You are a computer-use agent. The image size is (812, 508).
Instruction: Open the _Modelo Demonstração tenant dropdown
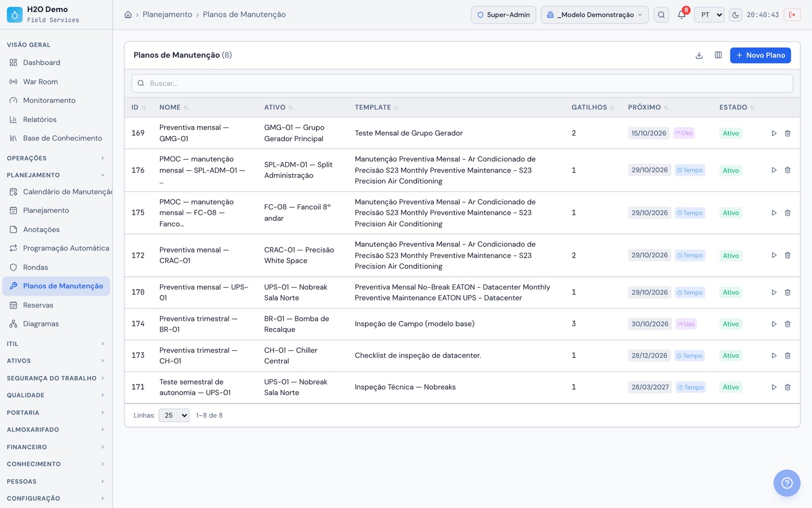coord(594,15)
